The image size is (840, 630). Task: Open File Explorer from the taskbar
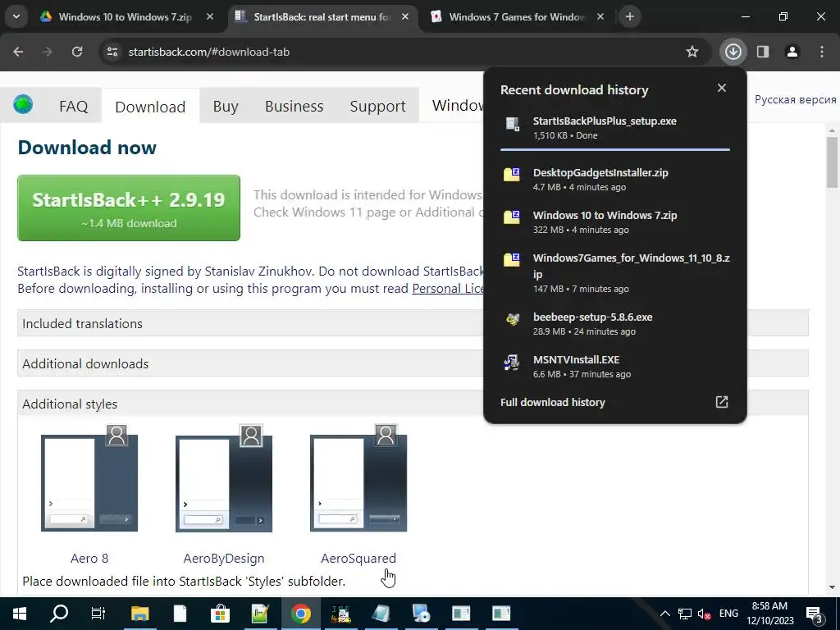click(139, 614)
